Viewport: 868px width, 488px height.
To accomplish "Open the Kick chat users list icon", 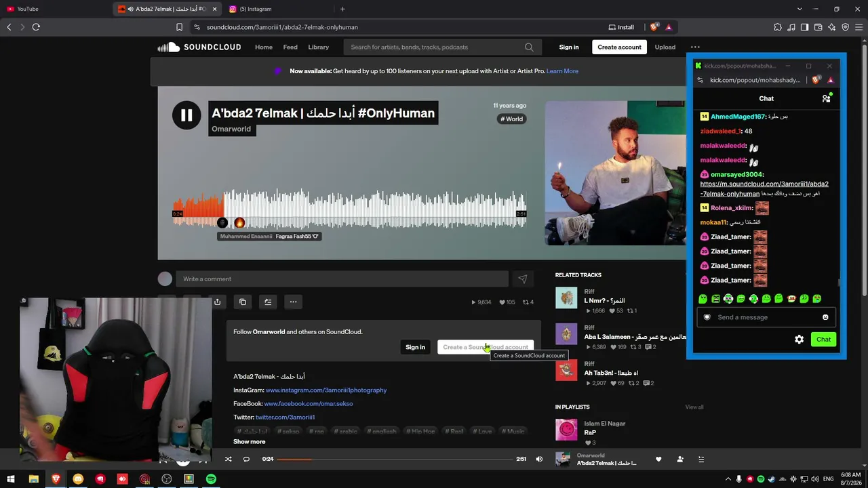I will pos(826,98).
